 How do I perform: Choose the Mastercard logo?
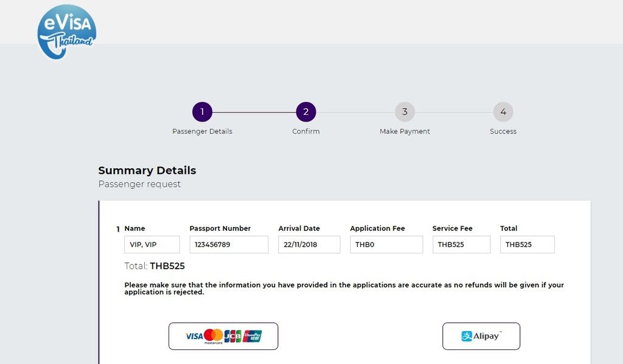[214, 336]
